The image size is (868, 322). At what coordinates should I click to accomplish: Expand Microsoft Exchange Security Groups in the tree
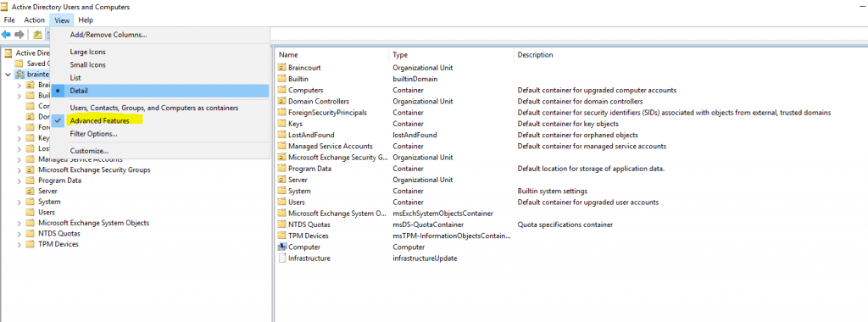click(19, 169)
